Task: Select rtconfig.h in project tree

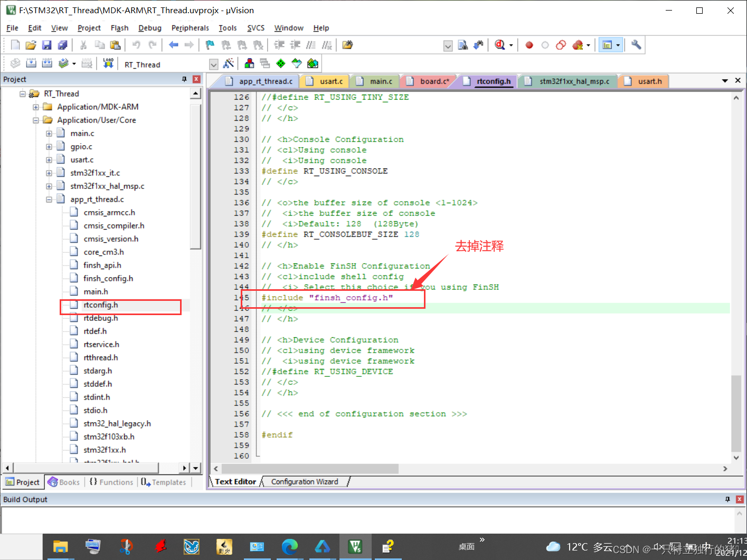Action: point(100,305)
